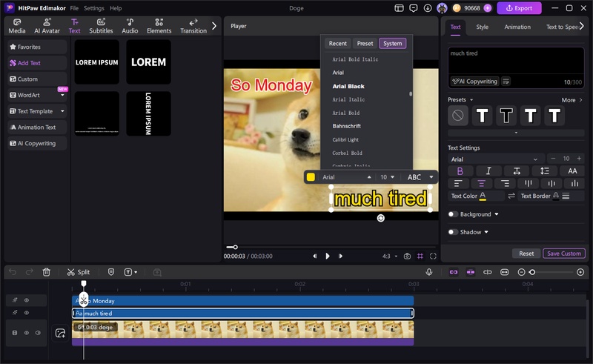593x364 pixels.
Task: Toggle the Background switch
Action: [453, 214]
